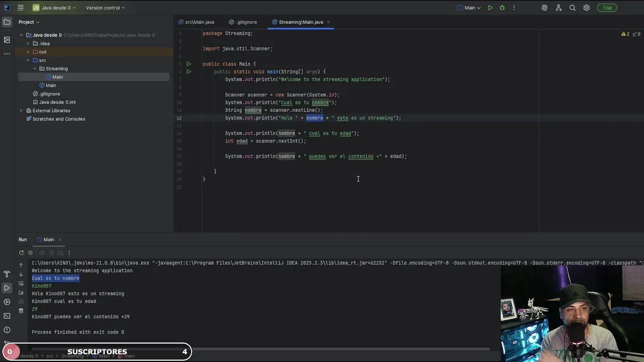Open warnings indicator showing 2 warnings
644x362 pixels.
[625, 34]
